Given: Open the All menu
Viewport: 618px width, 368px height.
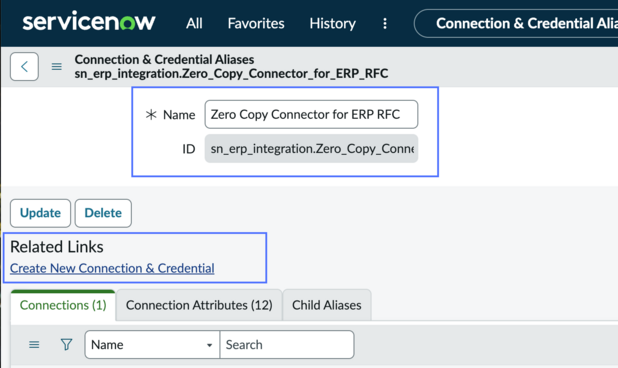Looking at the screenshot, I should pyautogui.click(x=194, y=23).
